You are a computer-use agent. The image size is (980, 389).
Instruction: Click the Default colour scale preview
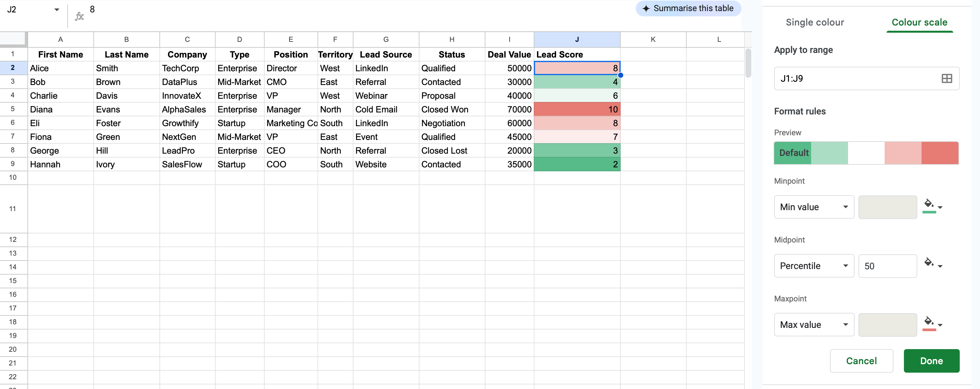(x=866, y=153)
